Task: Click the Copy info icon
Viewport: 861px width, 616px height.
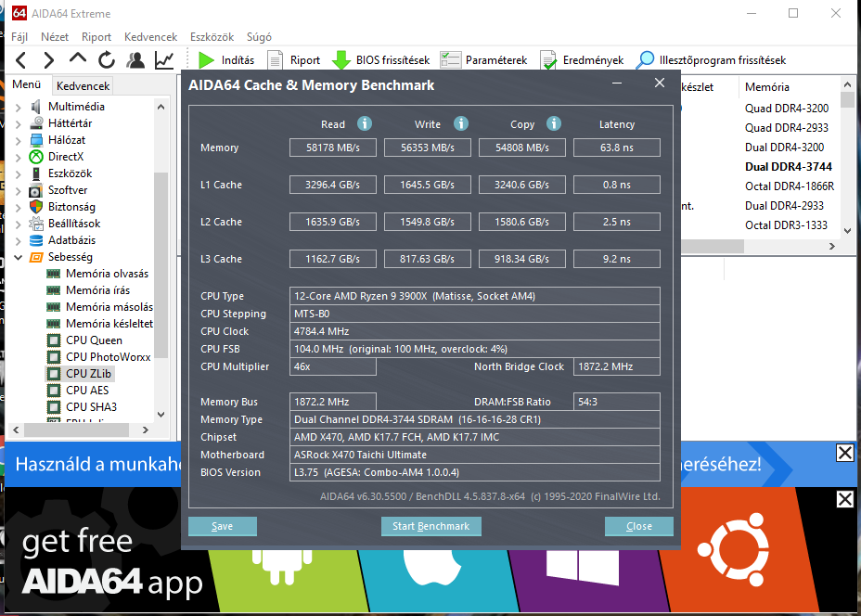Action: pos(554,123)
